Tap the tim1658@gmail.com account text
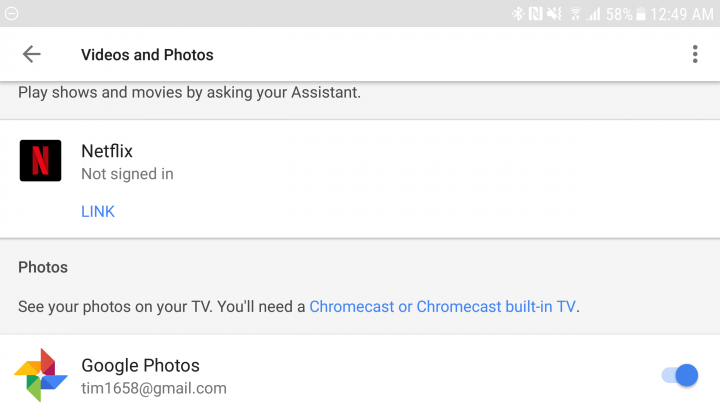The height and width of the screenshot is (405, 720). [154, 388]
